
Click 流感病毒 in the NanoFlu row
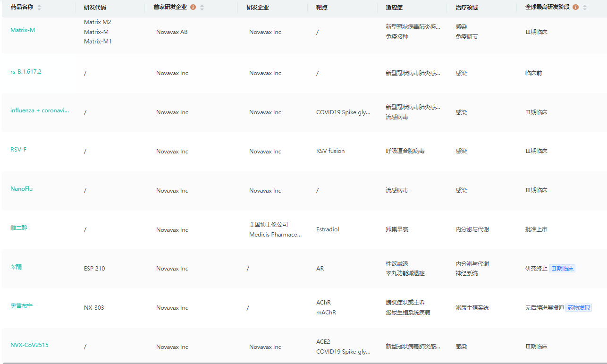pyautogui.click(x=397, y=190)
